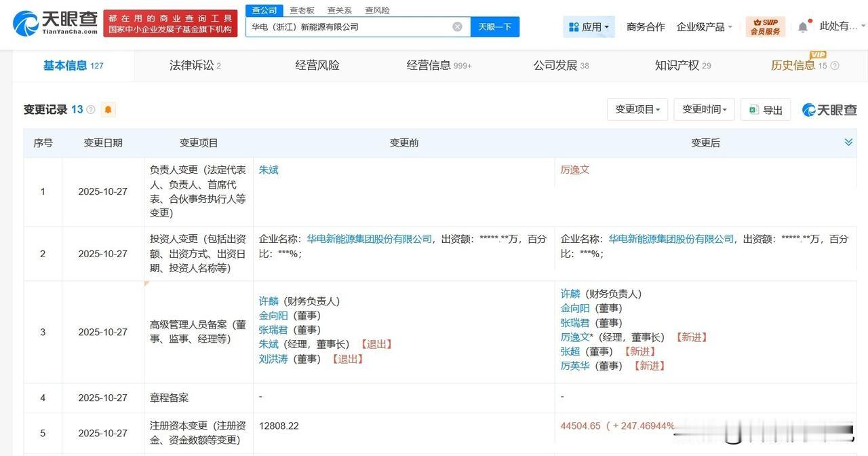The width and height of the screenshot is (868, 456).
Task: Open the 商务合作 link
Action: (x=646, y=26)
